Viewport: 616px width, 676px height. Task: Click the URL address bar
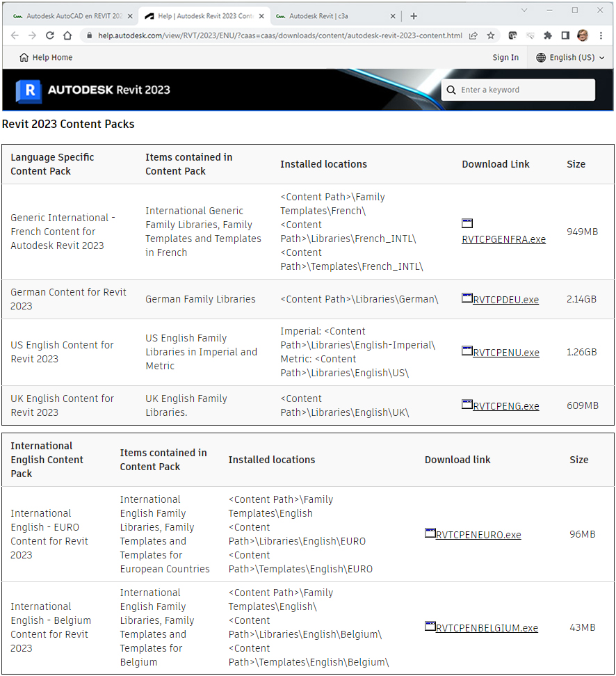279,35
